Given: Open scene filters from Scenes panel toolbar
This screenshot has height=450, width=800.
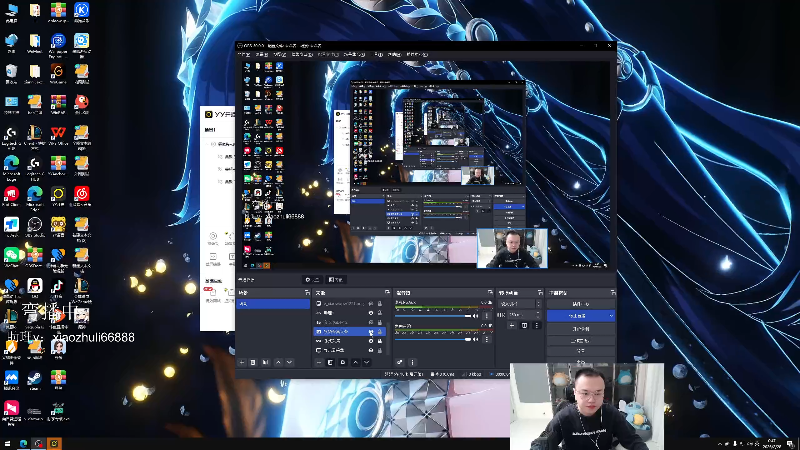Looking at the screenshot, I should [265, 362].
